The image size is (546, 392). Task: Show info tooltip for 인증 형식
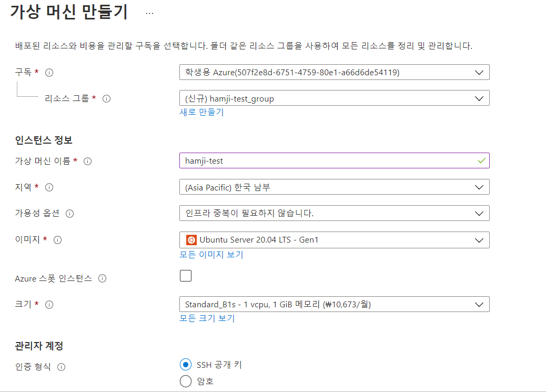coord(62,367)
